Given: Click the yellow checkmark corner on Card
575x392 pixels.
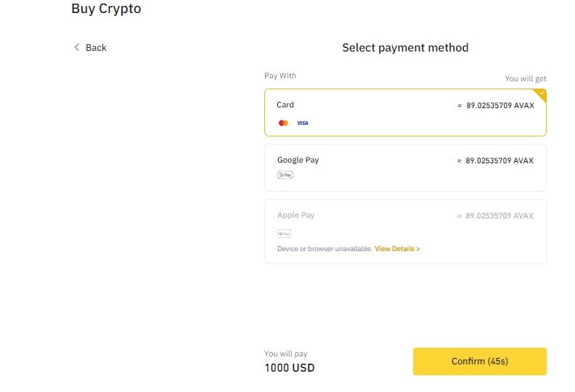Looking at the screenshot, I should [x=540, y=94].
